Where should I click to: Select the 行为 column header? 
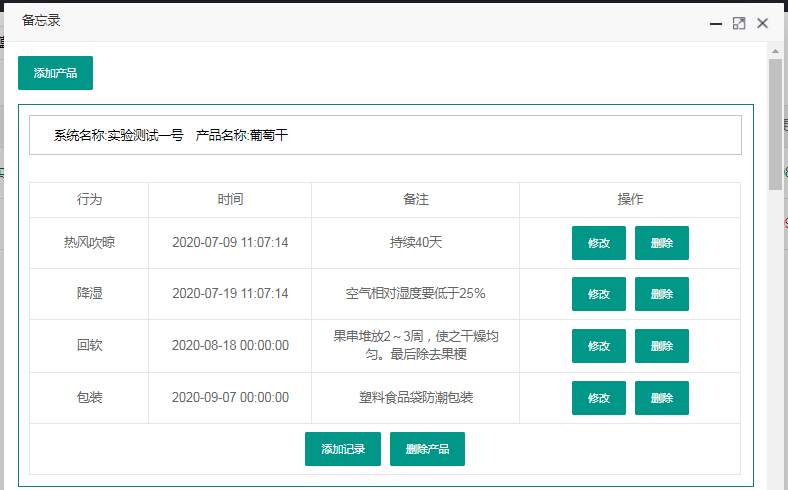(x=89, y=200)
